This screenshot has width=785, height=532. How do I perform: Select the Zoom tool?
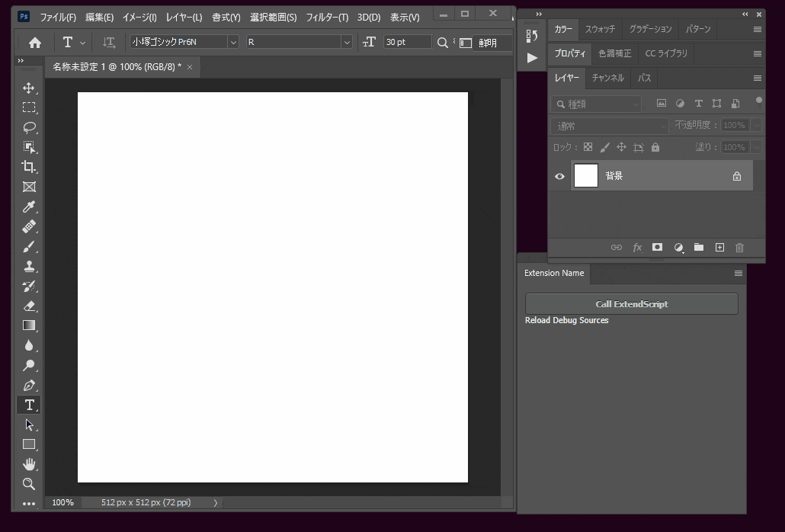[x=29, y=484]
